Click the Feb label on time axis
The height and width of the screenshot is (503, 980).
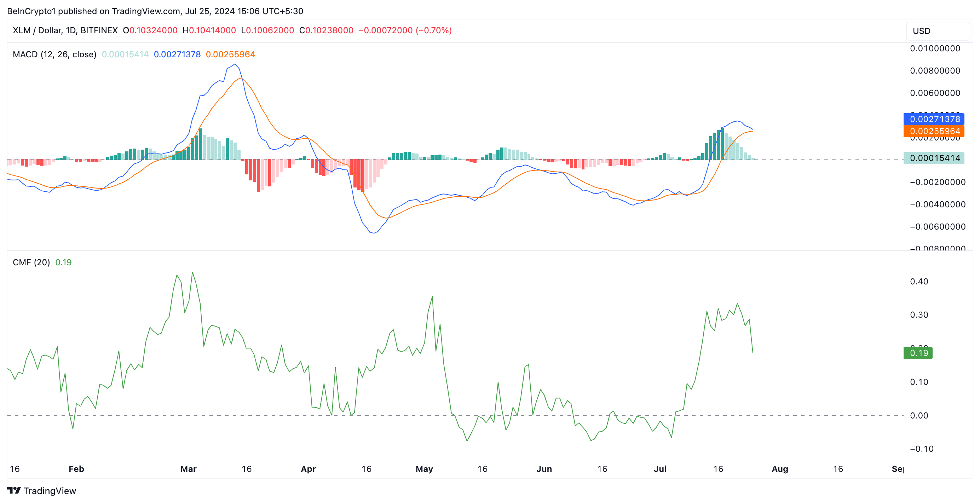tap(76, 469)
